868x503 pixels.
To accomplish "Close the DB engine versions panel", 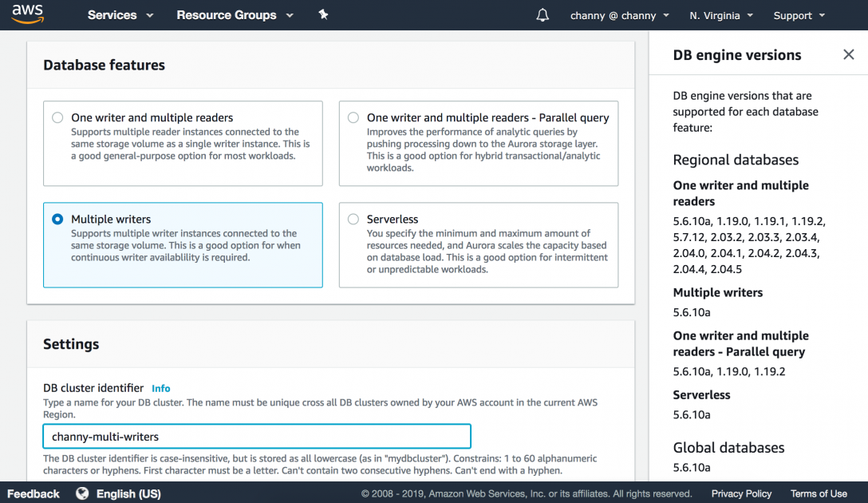I will [x=848, y=55].
